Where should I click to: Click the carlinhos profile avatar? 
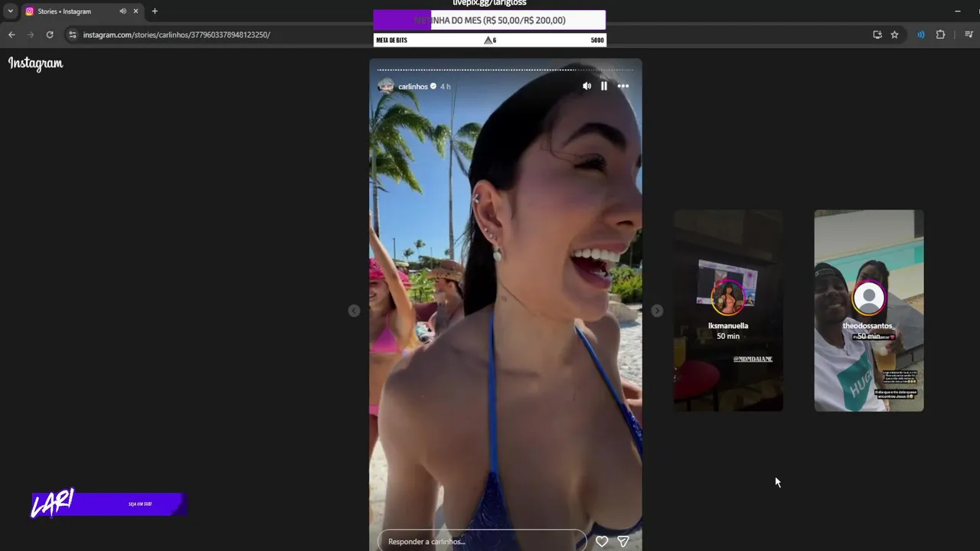coord(386,86)
